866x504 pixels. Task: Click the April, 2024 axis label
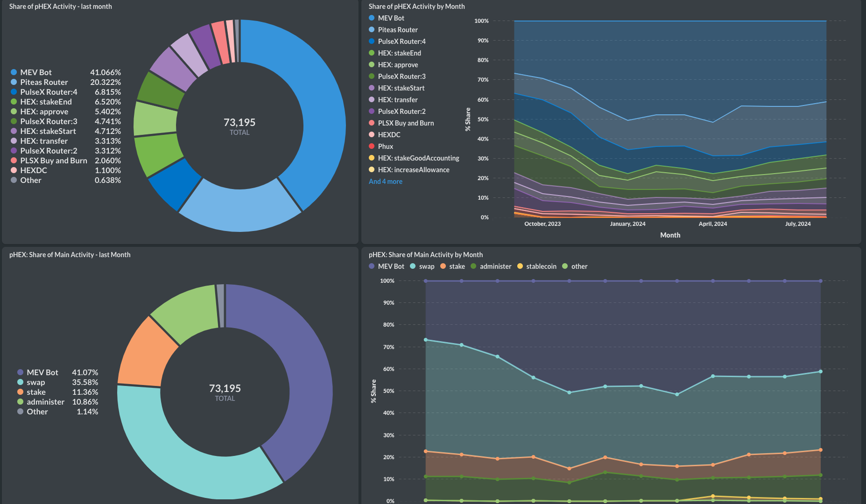(713, 224)
